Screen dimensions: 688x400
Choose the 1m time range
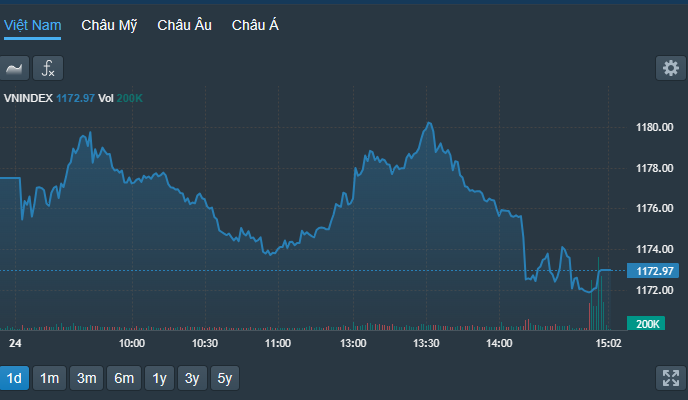coord(49,378)
